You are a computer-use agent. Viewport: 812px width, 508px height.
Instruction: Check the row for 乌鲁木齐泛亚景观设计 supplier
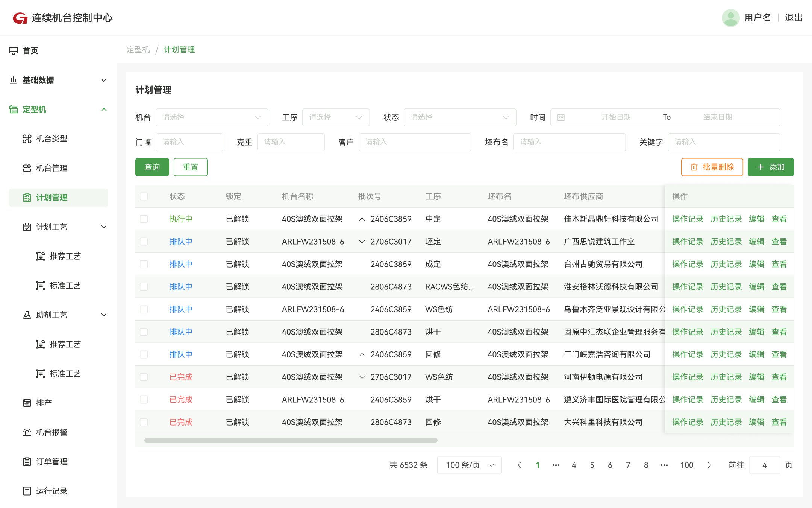point(144,309)
